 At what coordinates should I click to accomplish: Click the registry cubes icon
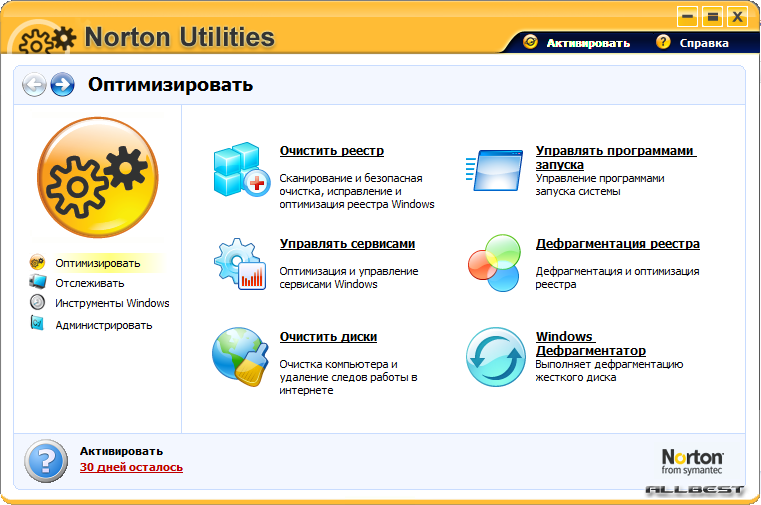point(242,170)
